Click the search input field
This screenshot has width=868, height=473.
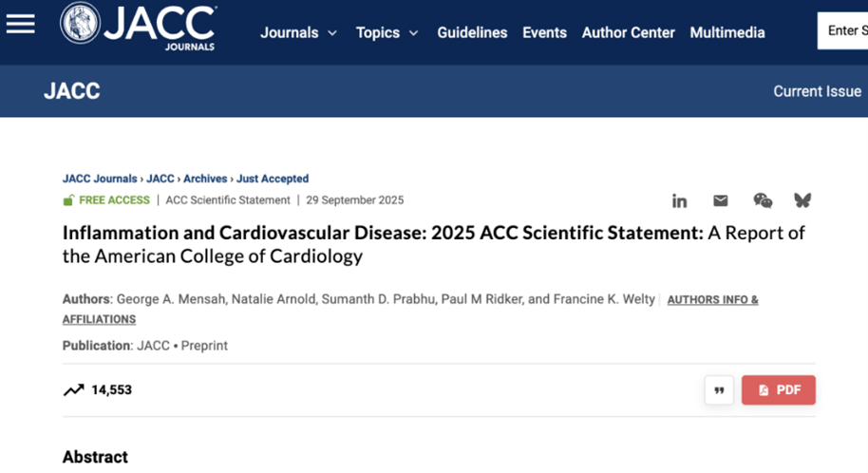point(843,31)
